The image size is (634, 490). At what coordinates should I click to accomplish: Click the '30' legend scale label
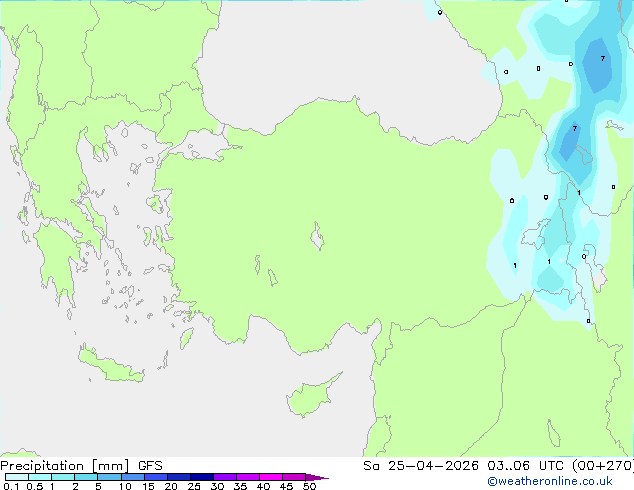[x=217, y=486]
